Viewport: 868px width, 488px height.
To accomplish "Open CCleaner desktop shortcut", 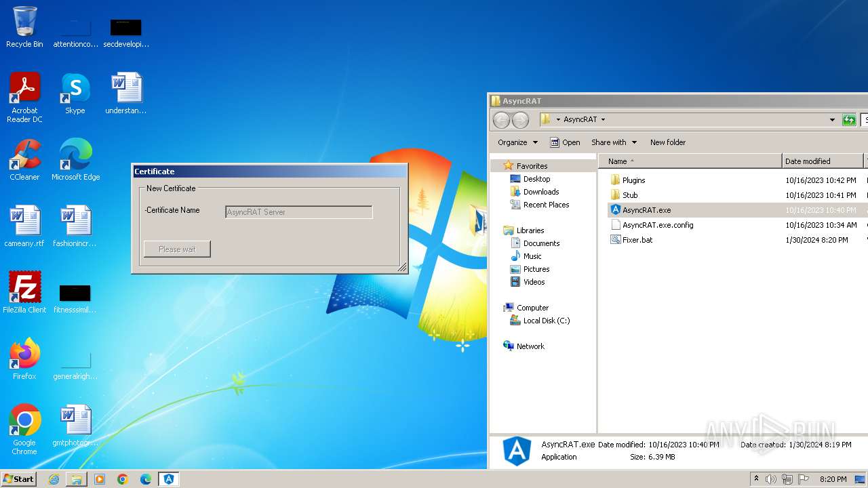I will coord(24,160).
